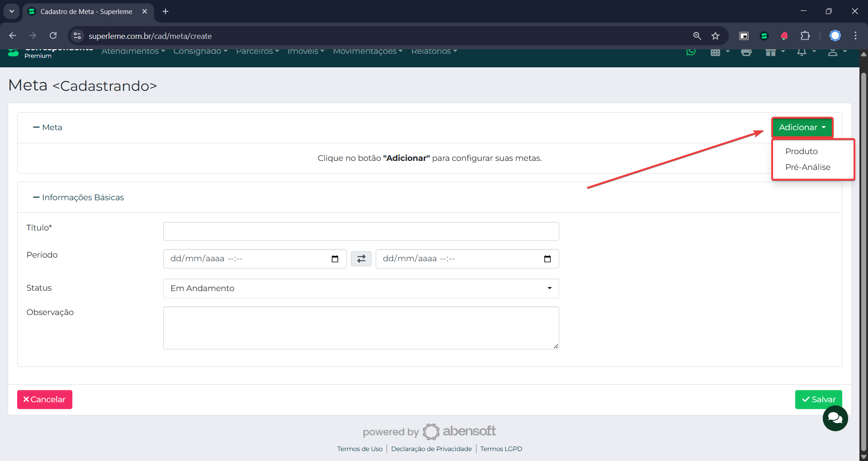The width and height of the screenshot is (868, 461).
Task: Open the Movimentações navigation menu
Action: (x=367, y=52)
